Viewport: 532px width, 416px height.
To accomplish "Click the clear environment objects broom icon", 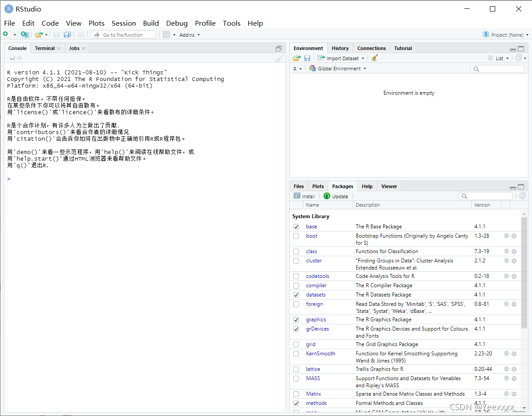I will (375, 58).
